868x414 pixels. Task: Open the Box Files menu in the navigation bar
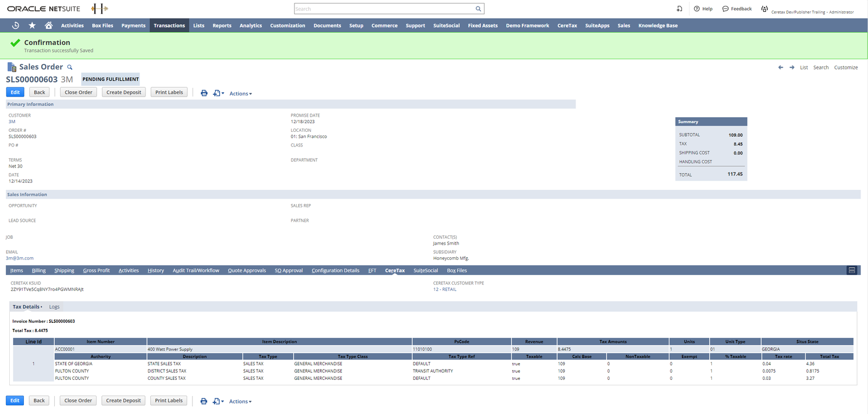pyautogui.click(x=103, y=26)
